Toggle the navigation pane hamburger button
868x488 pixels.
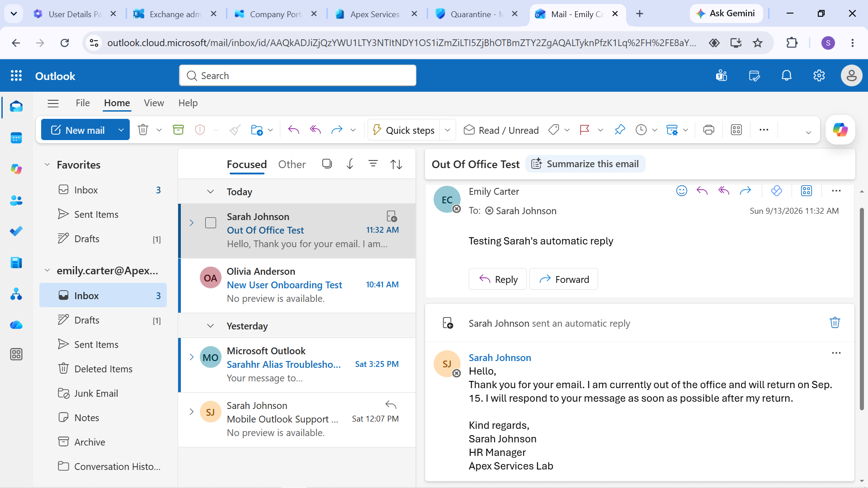click(53, 103)
